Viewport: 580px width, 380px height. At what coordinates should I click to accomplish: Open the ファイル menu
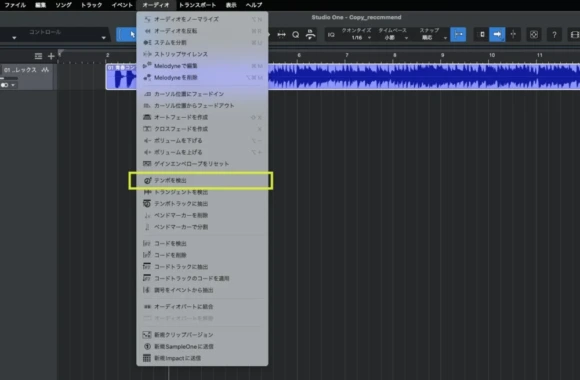15,5
